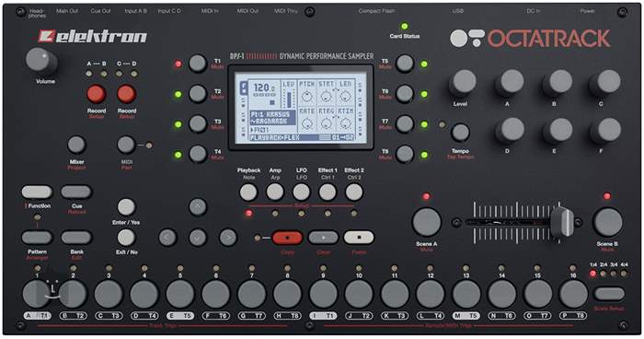The image size is (644, 339).
Task: Click the play transport button
Action: coord(323,238)
